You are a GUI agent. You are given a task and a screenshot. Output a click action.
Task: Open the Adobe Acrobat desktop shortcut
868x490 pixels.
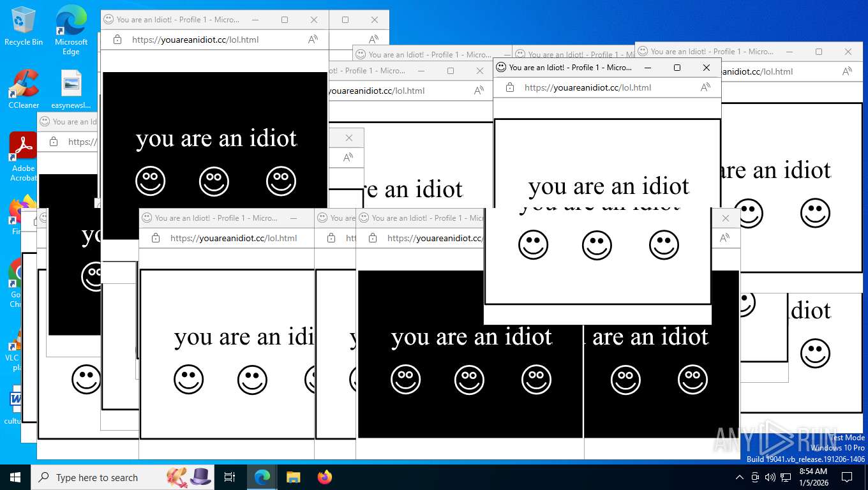pos(24,156)
